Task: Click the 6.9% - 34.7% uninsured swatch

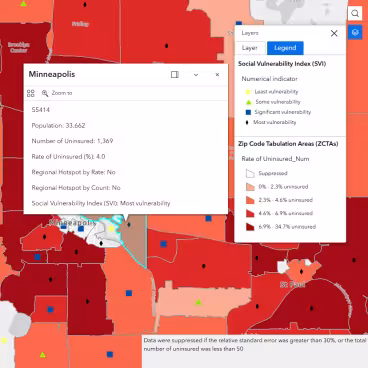Action: click(x=250, y=227)
